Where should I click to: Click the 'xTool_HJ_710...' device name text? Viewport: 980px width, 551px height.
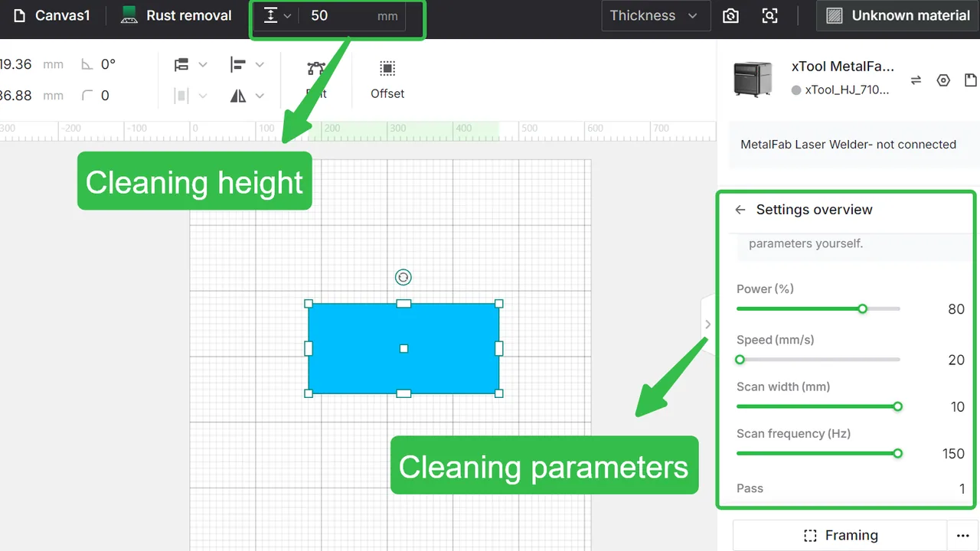(847, 90)
